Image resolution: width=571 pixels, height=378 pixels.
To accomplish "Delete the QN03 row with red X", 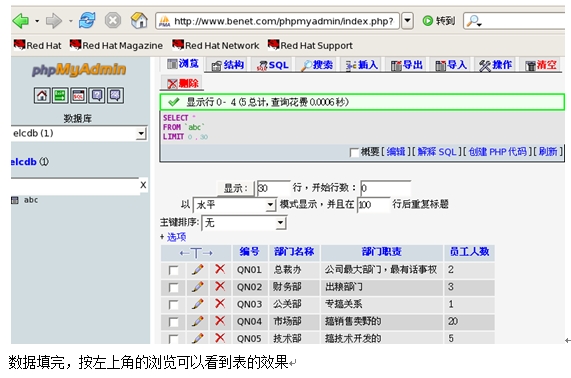I will 220,304.
